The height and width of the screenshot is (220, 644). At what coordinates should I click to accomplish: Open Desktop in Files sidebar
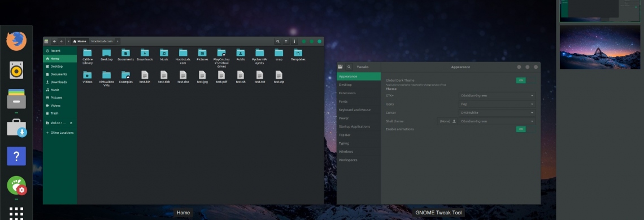(x=60, y=67)
